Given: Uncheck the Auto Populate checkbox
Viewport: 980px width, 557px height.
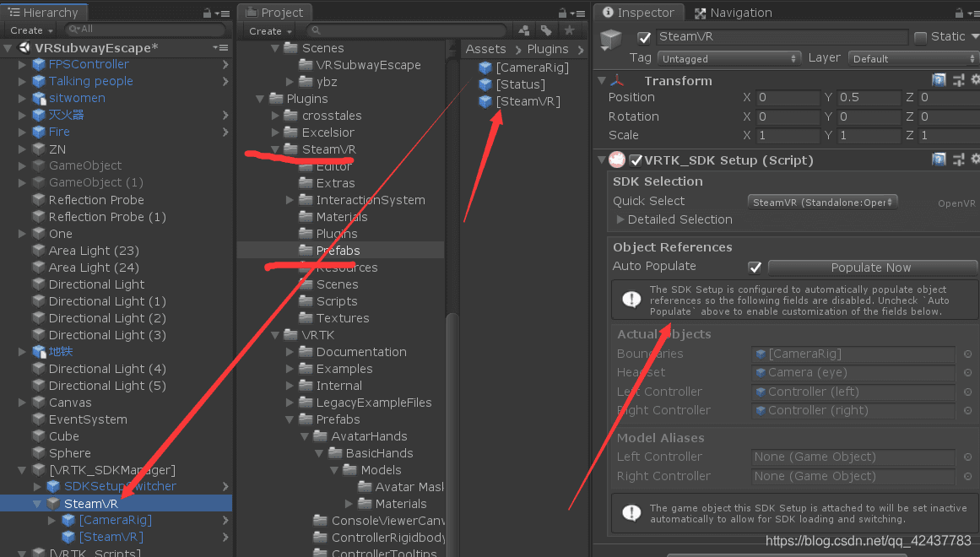Looking at the screenshot, I should pyautogui.click(x=755, y=268).
